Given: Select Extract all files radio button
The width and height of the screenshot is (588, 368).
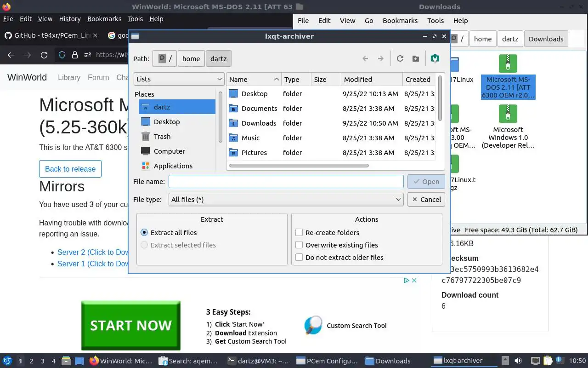Looking at the screenshot, I should [144, 232].
